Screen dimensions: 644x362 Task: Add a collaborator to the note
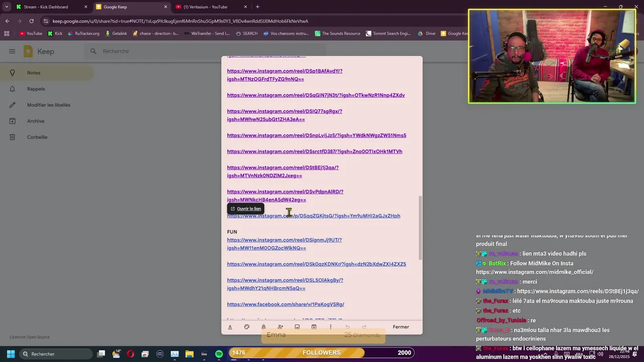tap(280, 327)
